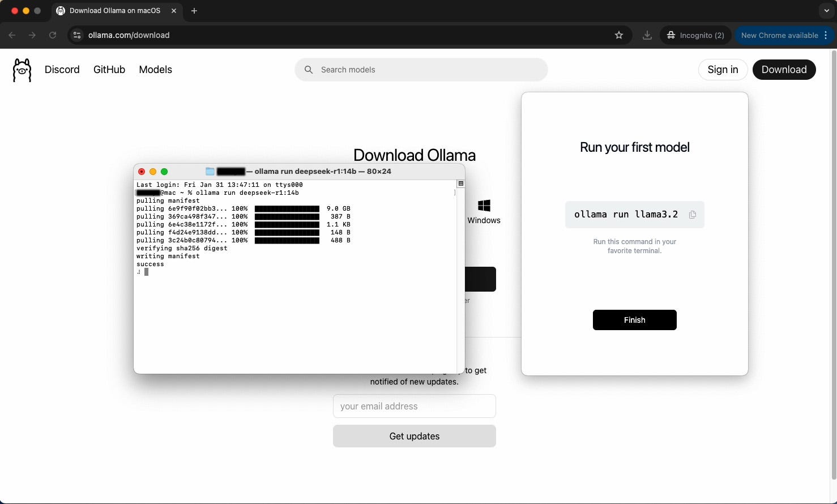Click the 9.0 GB pull progress bar
This screenshot has height=504, width=837.
pos(287,208)
